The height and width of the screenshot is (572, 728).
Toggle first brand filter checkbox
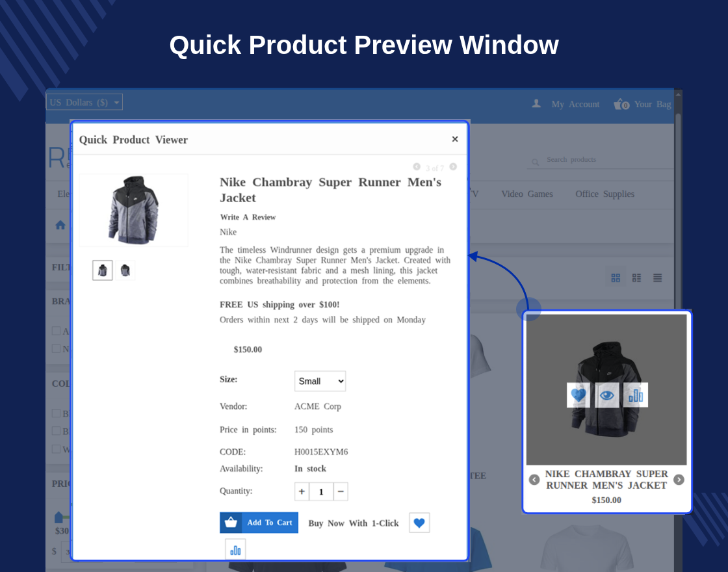[56, 331]
